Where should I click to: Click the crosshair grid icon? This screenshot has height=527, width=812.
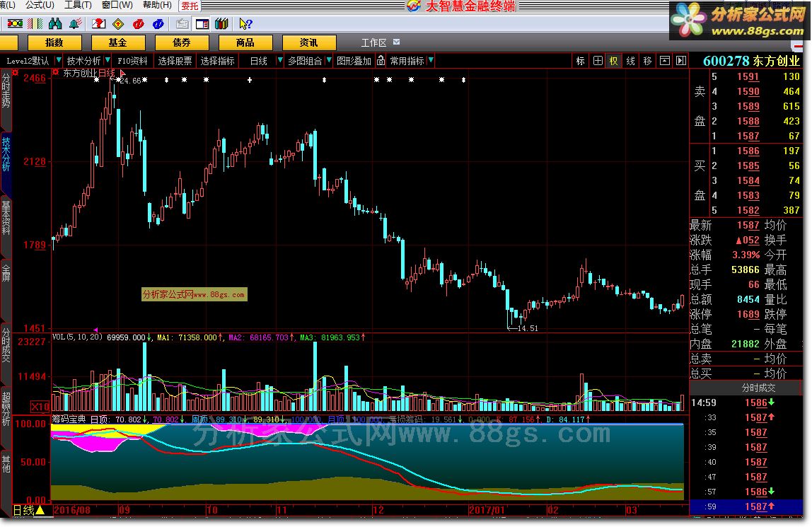598,61
